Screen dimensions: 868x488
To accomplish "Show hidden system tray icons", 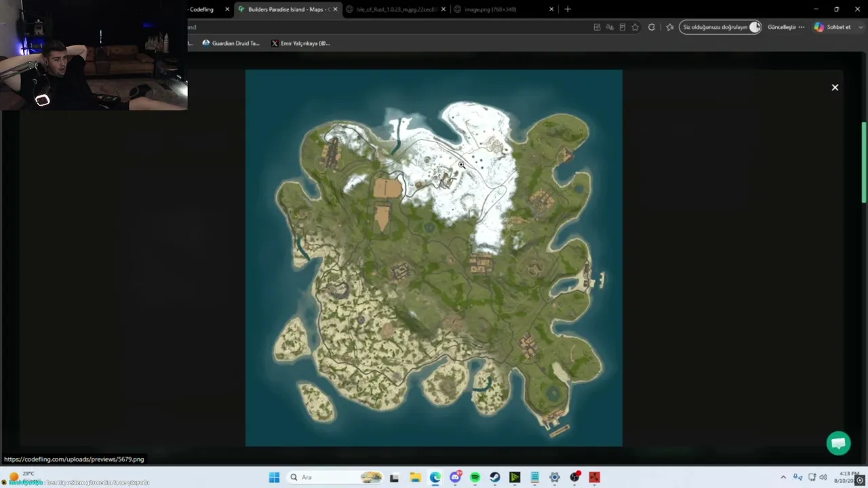I will [x=783, y=477].
